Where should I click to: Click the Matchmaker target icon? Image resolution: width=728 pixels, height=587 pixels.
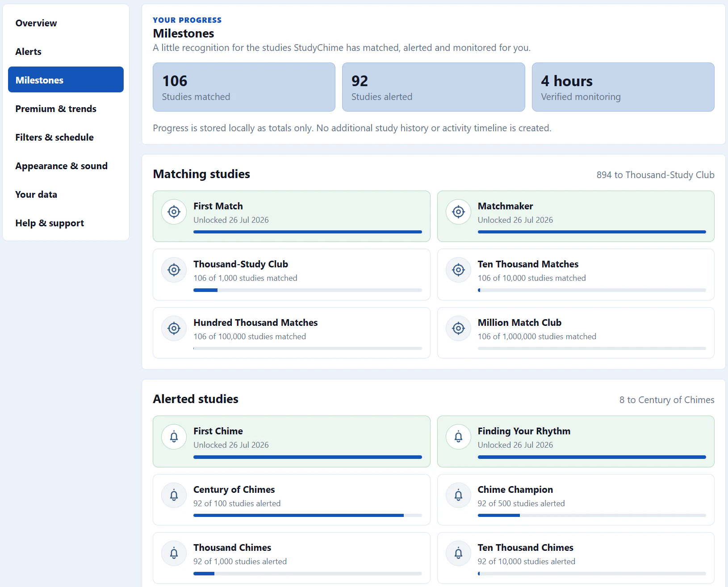(458, 212)
